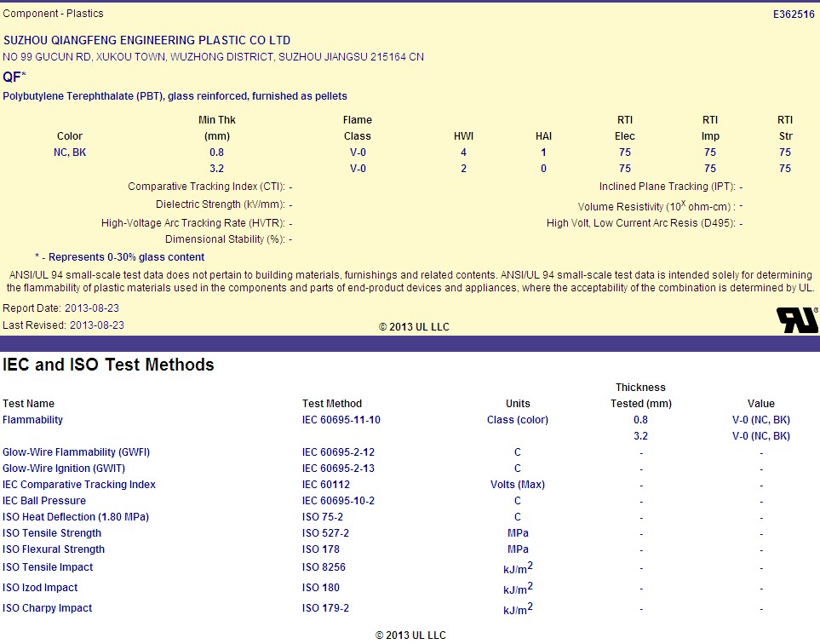Click the Test Method column header

point(331,403)
